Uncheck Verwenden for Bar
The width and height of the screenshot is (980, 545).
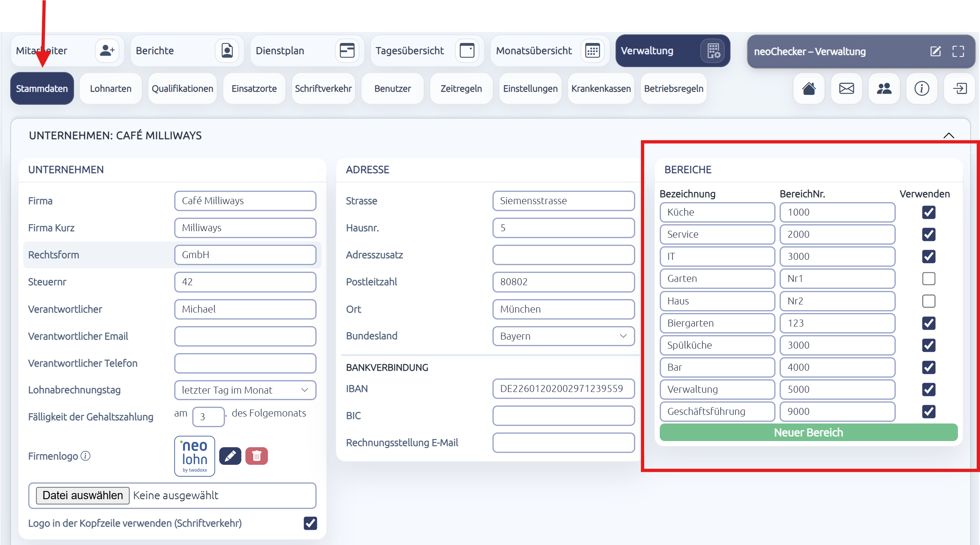click(929, 367)
